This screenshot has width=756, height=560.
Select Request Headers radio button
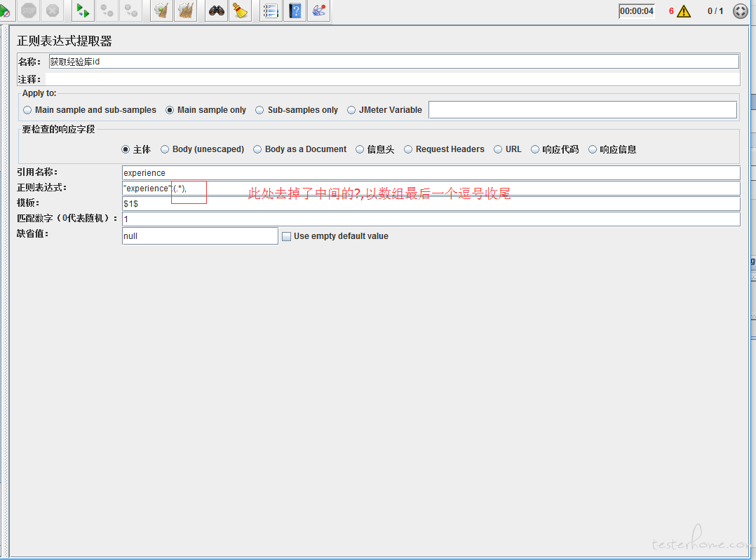pos(408,149)
